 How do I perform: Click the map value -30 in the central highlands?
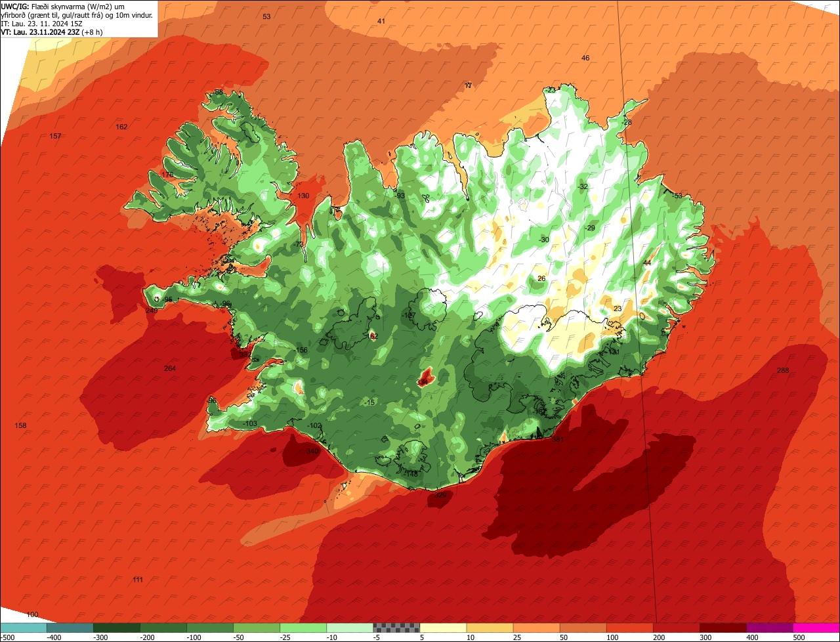tap(543, 240)
